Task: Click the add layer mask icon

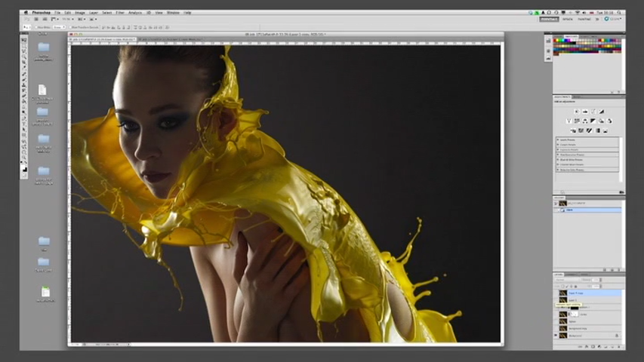Action: tap(593, 347)
